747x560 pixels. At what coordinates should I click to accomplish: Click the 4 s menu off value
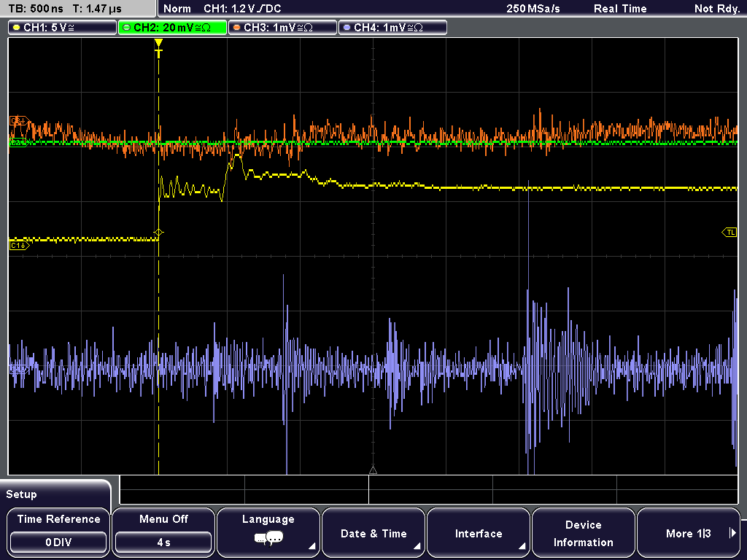(x=163, y=542)
